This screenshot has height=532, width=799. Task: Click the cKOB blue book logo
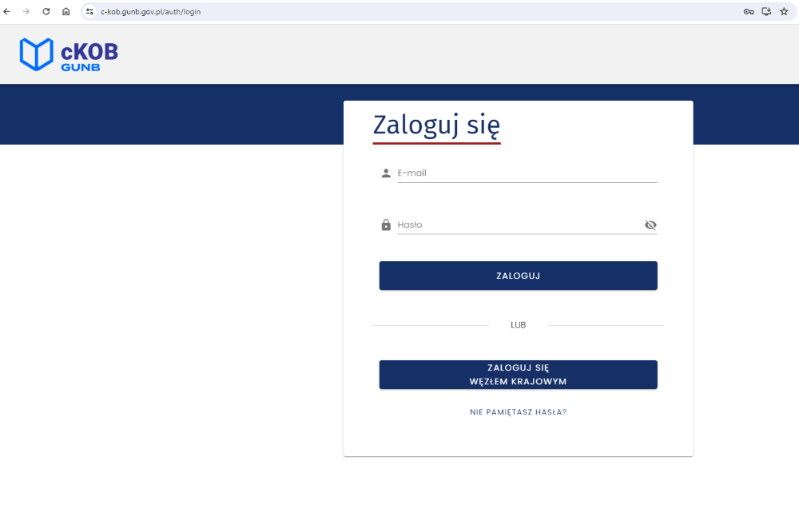pyautogui.click(x=36, y=54)
